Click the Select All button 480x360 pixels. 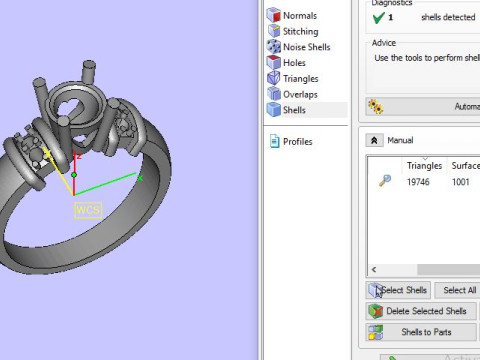[x=457, y=290]
